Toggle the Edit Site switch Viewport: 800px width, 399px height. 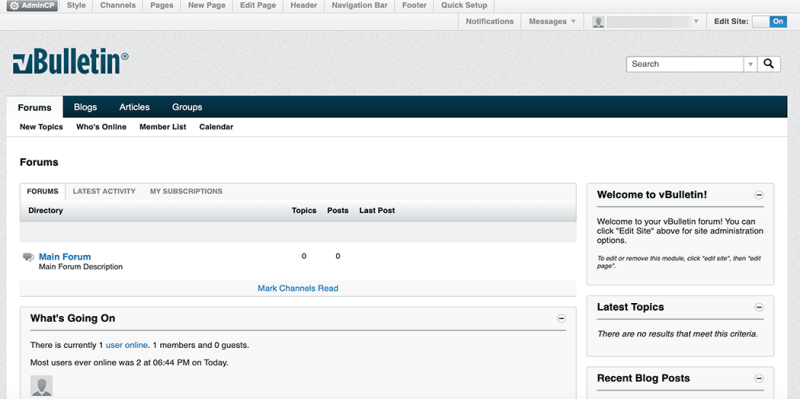pos(769,21)
